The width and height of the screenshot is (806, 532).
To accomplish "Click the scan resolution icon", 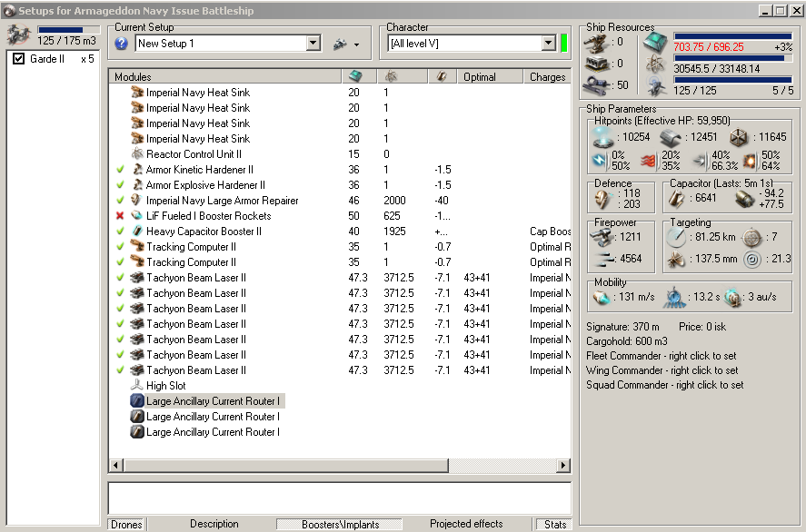I will (676, 260).
